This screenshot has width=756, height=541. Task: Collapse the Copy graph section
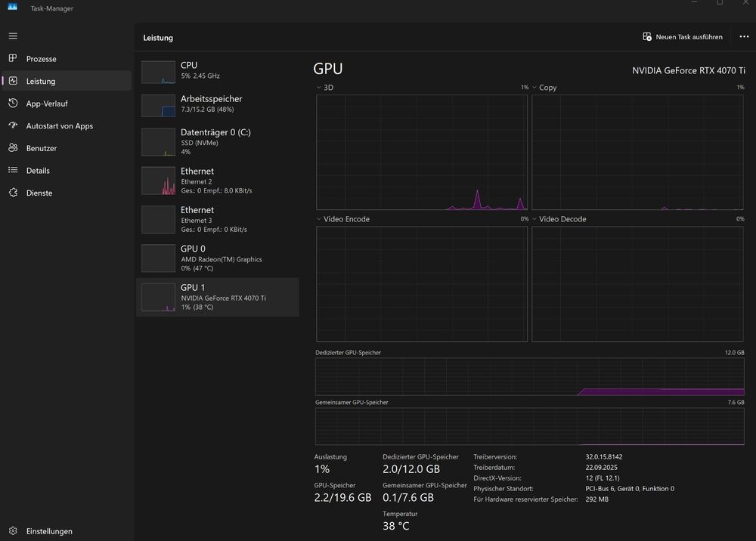[536, 87]
